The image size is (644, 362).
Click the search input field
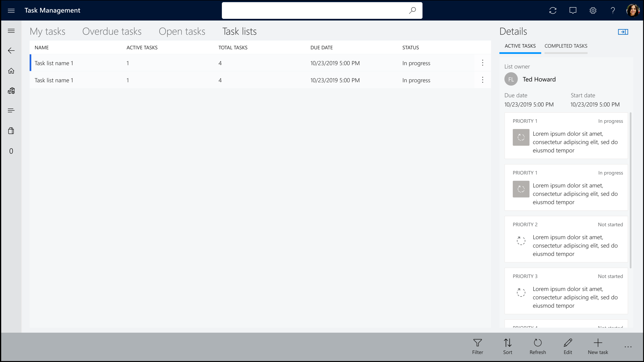click(322, 10)
